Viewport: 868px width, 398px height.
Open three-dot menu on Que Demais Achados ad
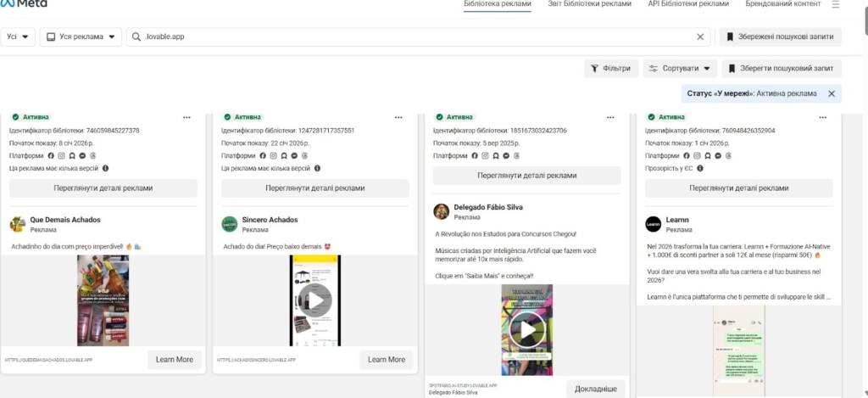coord(186,117)
